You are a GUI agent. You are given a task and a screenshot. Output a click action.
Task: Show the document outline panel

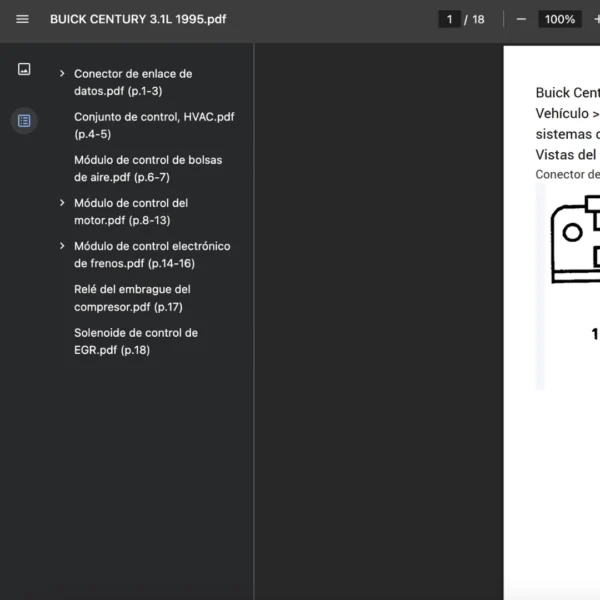(x=24, y=121)
